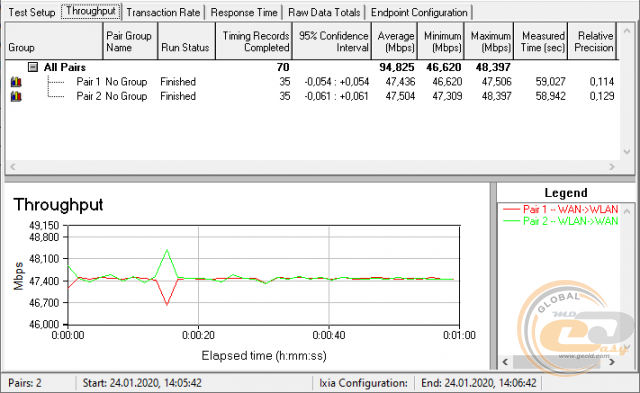Click the Legend panel heading
Image resolution: width=640 pixels, height=393 pixels.
coord(566,193)
